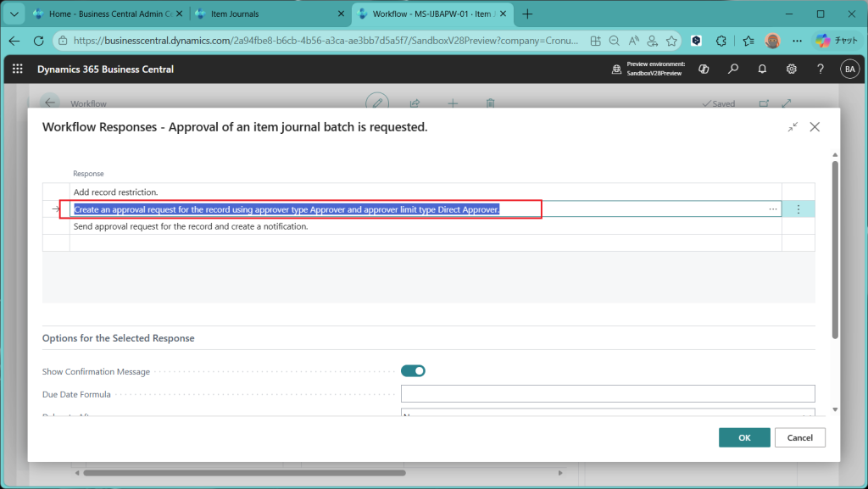This screenshot has width=868, height=489.
Task: Open row options for the selected response
Action: tap(798, 209)
